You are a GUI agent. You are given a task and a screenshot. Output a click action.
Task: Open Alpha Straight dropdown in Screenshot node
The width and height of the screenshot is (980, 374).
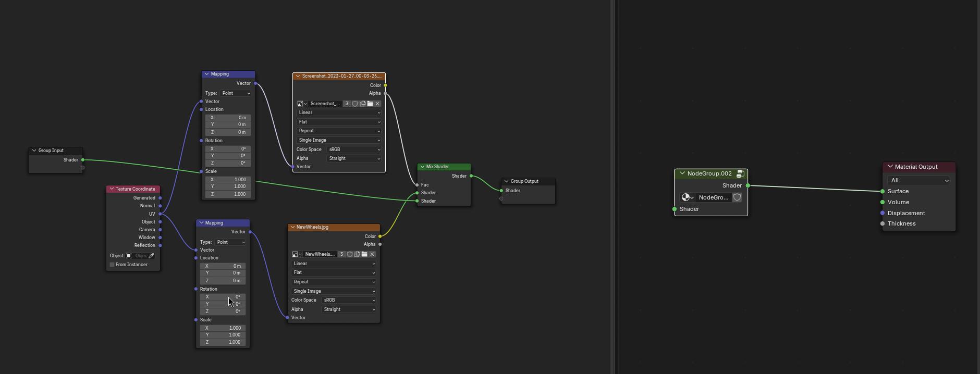[354, 158]
